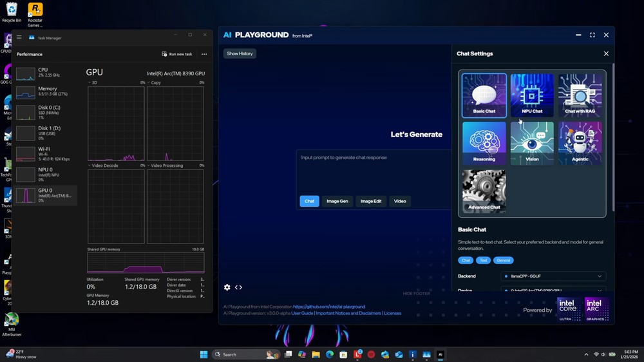Select the Agentic preset tile
The image size is (644, 362).
coord(580,143)
